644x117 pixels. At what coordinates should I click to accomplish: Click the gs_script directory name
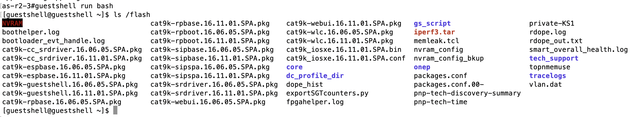[432, 23]
